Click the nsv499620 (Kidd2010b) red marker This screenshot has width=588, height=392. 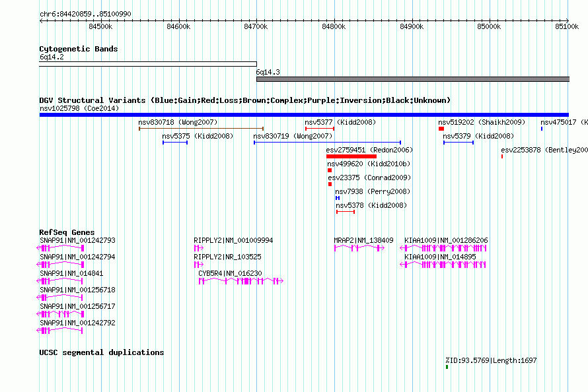coord(330,170)
